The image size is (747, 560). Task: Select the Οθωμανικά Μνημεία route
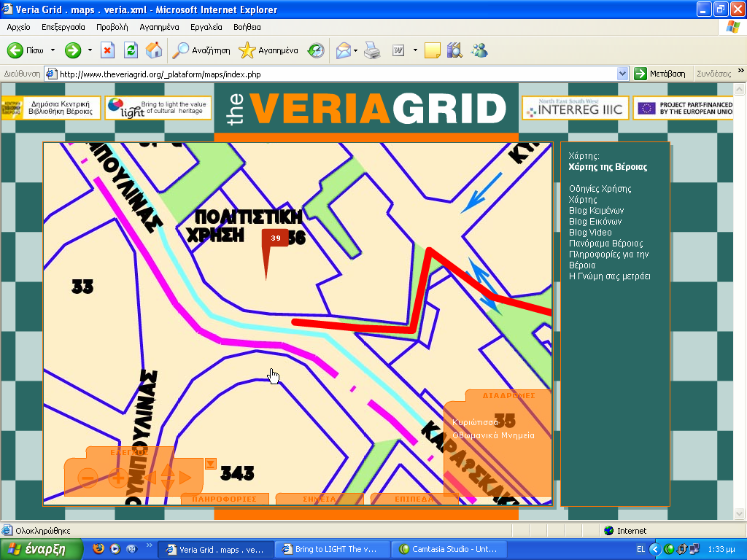click(494, 435)
